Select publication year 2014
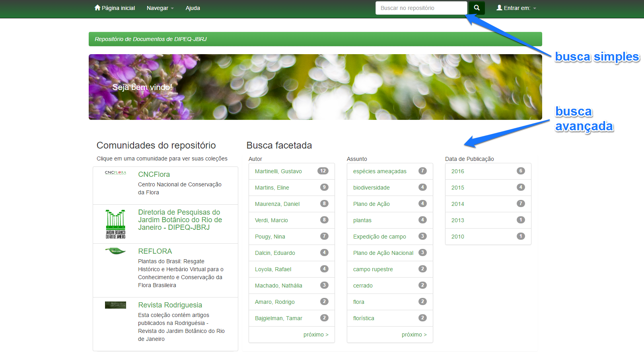The width and height of the screenshot is (644, 362). 457,204
